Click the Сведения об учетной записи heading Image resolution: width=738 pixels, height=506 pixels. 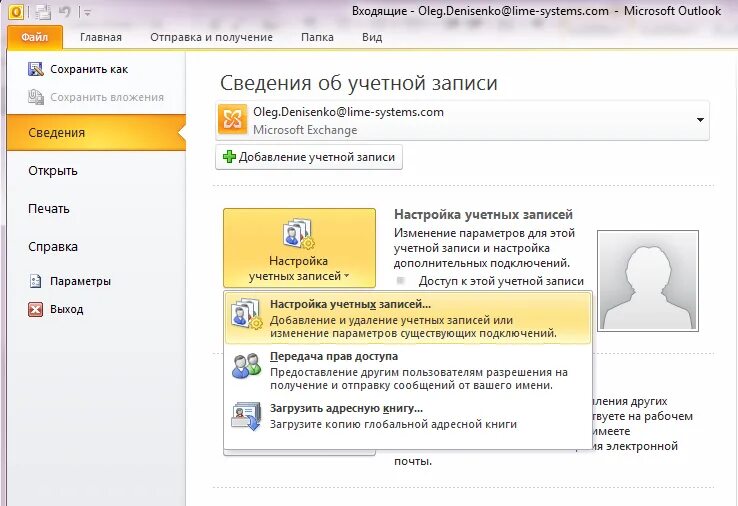[x=359, y=83]
